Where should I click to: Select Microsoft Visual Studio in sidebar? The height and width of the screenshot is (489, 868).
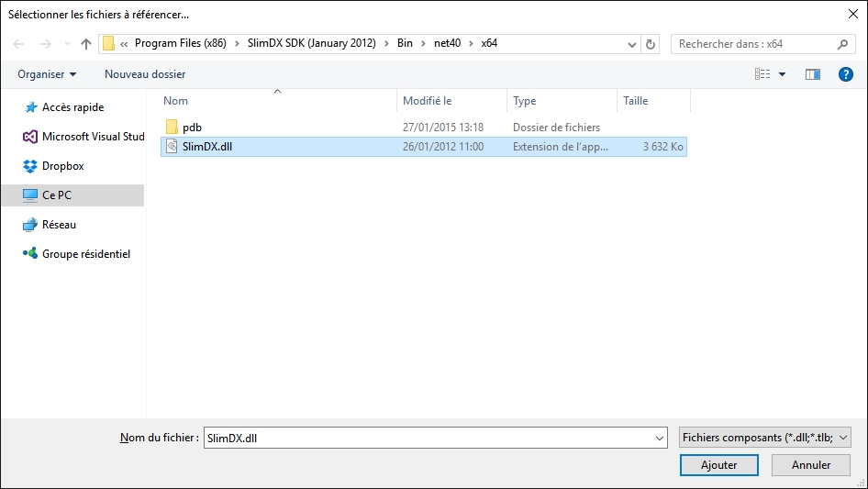coord(72,137)
